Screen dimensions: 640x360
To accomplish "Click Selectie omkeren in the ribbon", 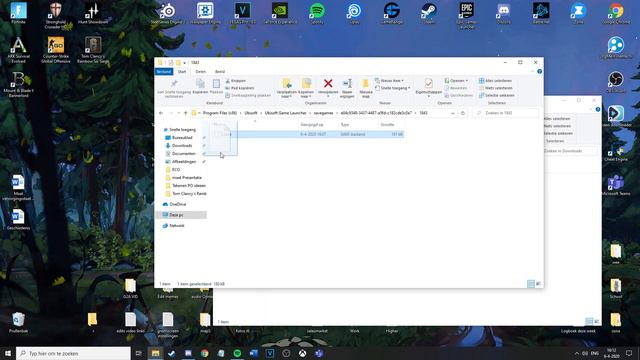I will (x=496, y=96).
